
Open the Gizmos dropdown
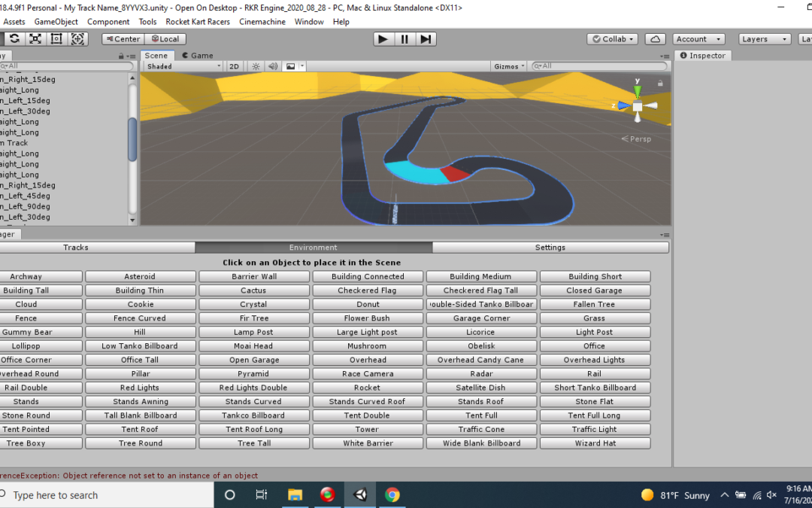tap(509, 66)
